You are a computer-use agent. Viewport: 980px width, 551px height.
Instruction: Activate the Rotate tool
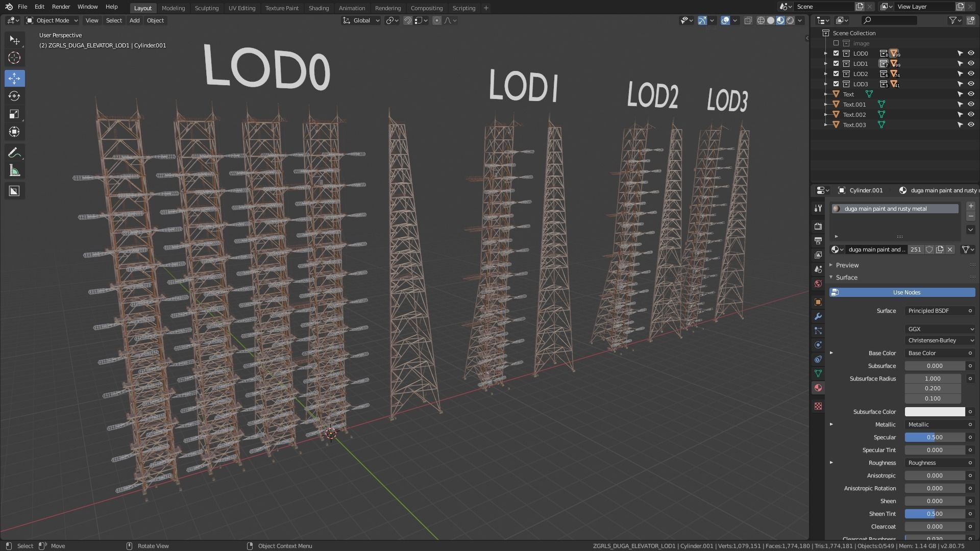coord(14,96)
